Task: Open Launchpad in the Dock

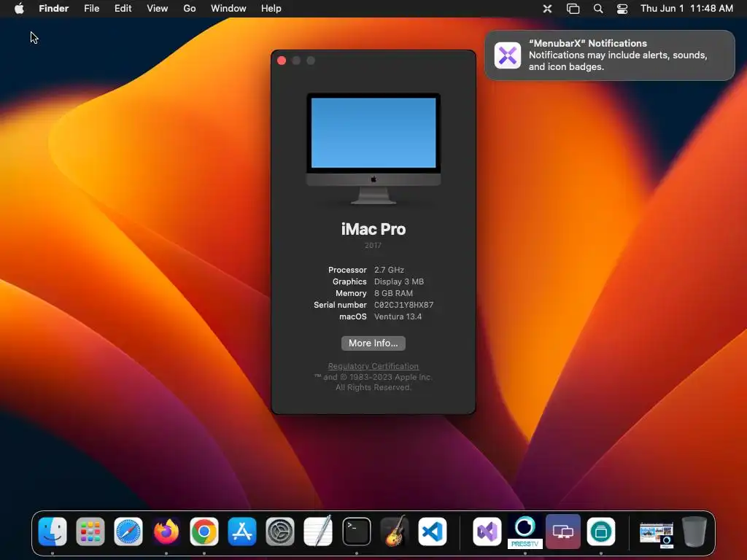Action: tap(90, 531)
